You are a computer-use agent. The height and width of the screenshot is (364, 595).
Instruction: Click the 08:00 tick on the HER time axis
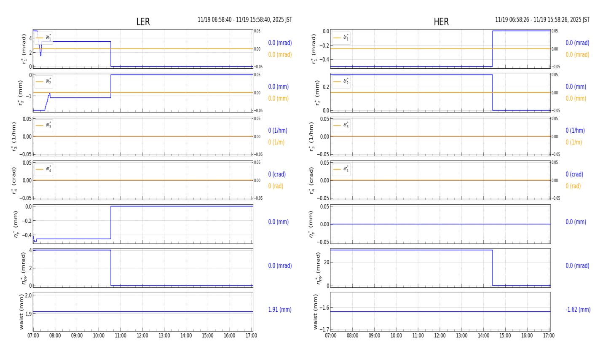[352, 336]
